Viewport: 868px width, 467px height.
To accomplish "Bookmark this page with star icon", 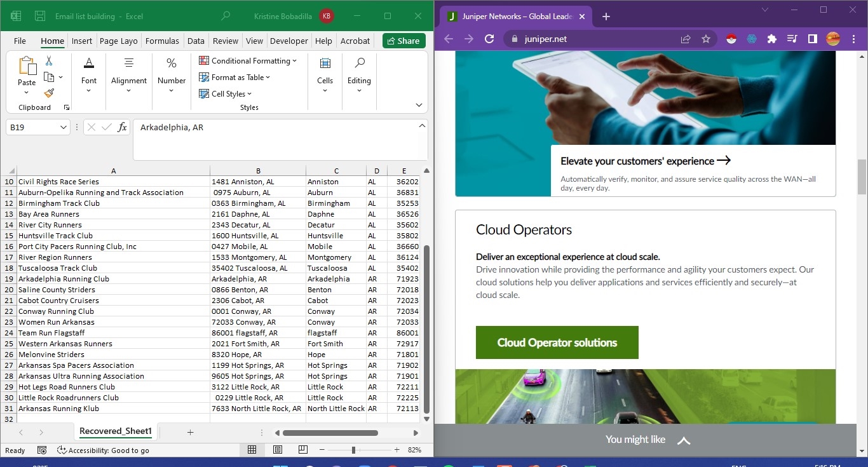I will tap(706, 39).
